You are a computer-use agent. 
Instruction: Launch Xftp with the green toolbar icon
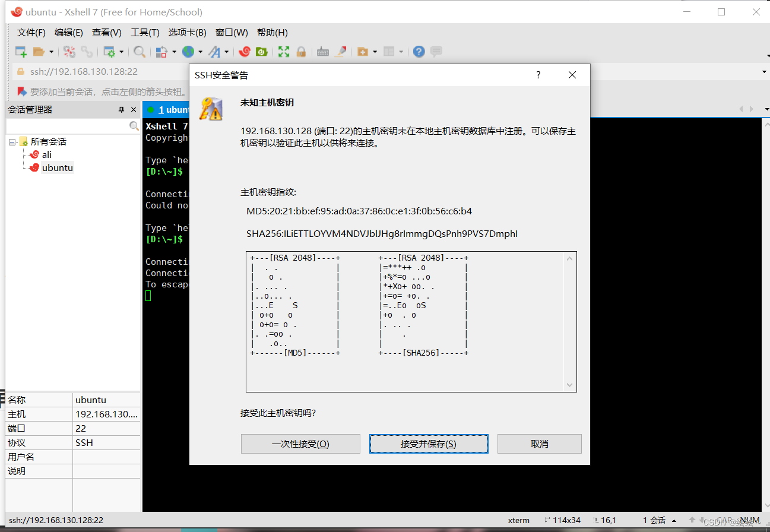pos(261,52)
